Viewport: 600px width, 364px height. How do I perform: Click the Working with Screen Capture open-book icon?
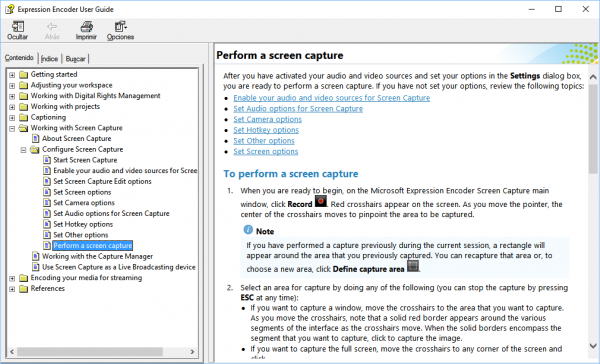click(x=24, y=128)
